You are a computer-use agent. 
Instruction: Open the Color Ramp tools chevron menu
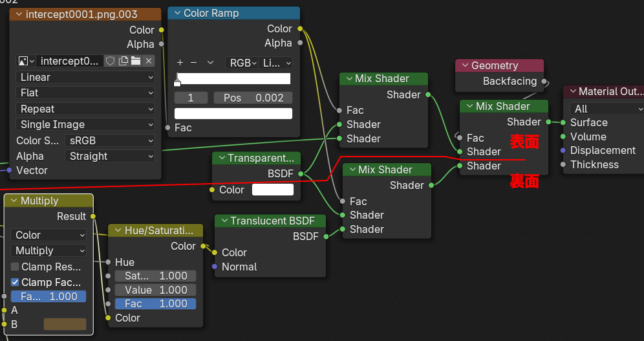210,63
